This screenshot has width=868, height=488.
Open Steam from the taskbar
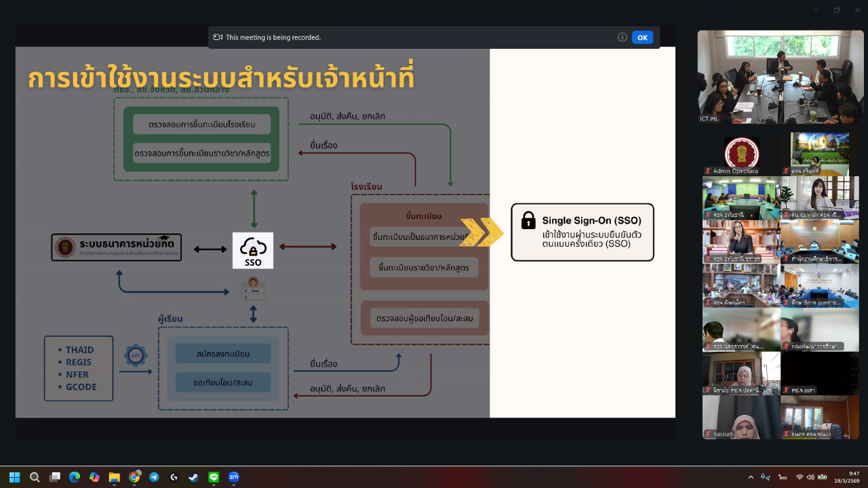(194, 477)
